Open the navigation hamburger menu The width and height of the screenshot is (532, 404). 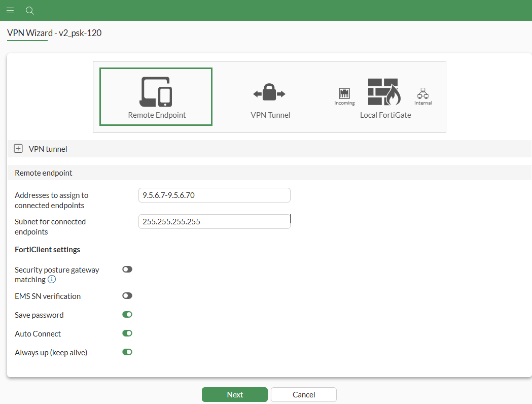[10, 10]
